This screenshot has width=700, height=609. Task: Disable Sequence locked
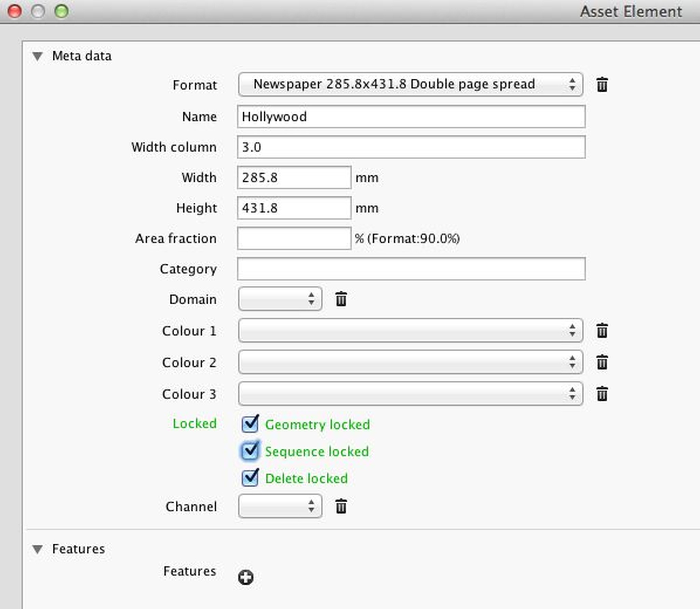(250, 451)
